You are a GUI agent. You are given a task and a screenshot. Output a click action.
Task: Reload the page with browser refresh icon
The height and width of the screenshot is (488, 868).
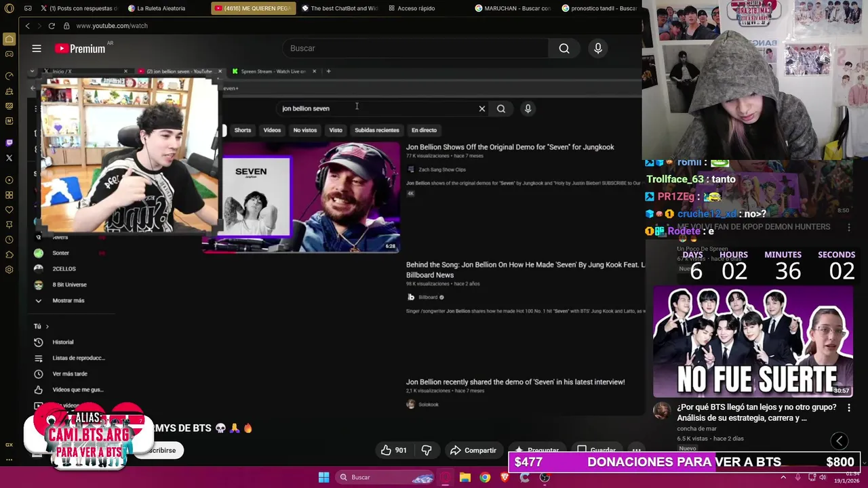coord(52,26)
